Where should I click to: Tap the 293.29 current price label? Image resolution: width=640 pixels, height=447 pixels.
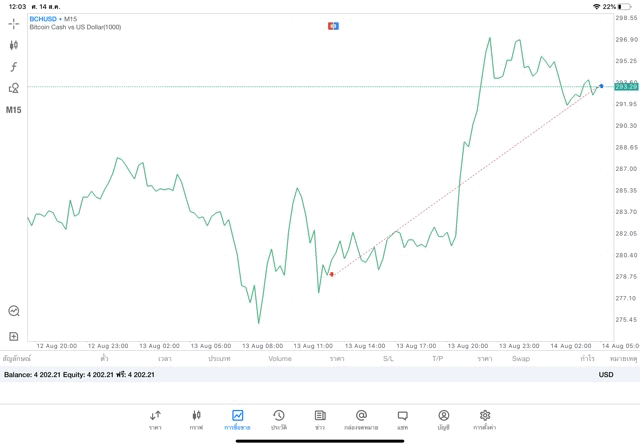[x=625, y=87]
